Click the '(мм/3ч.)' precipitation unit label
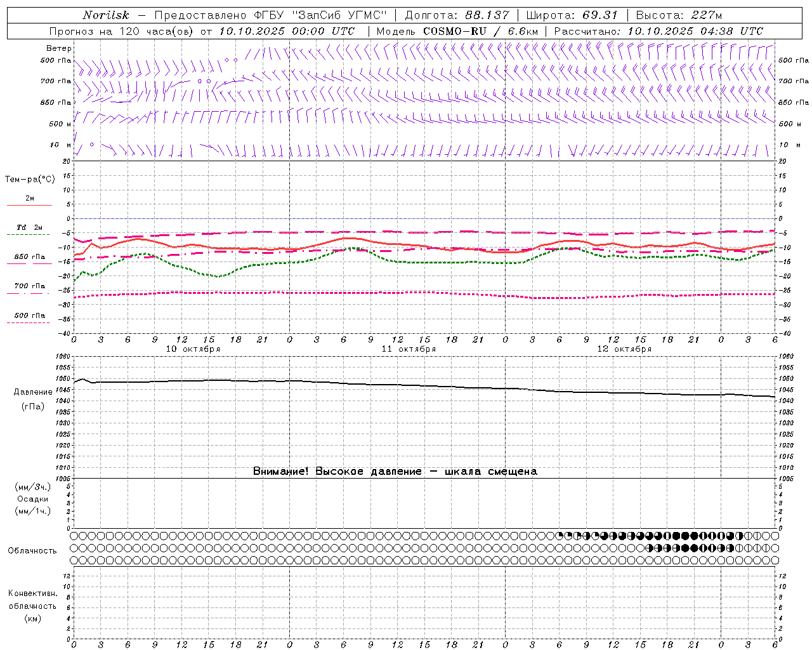This screenshot has height=650, width=812. click(33, 487)
